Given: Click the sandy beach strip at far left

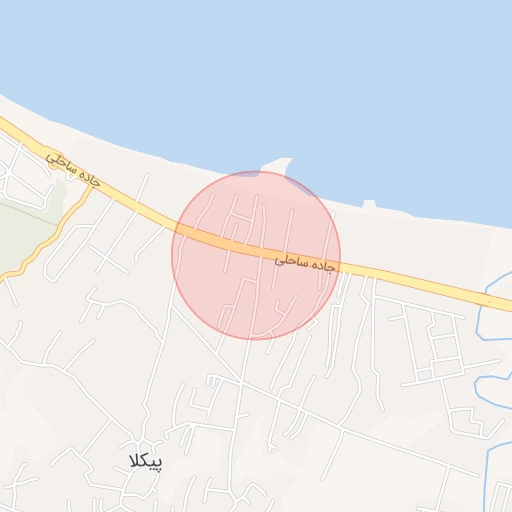Looking at the screenshot, I should [x=20, y=115].
